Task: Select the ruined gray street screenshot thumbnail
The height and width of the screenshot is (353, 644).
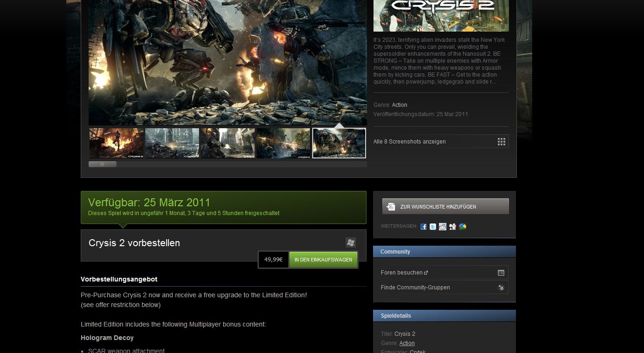Action: coord(172,143)
